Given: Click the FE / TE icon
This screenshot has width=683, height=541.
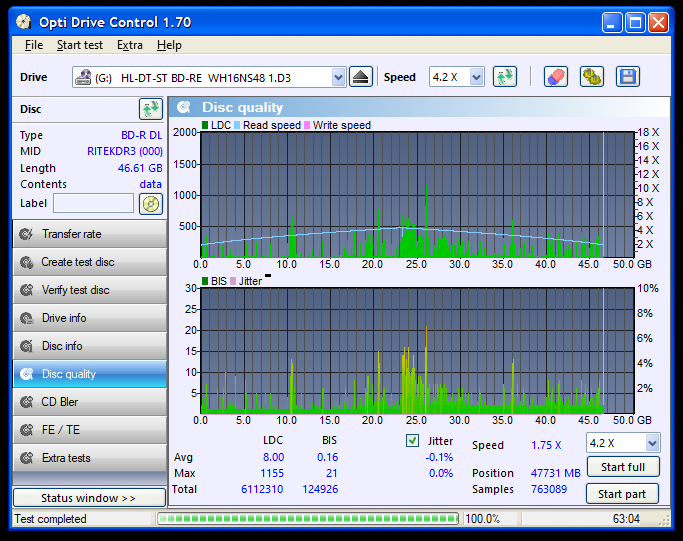Looking at the screenshot, I should pyautogui.click(x=27, y=430).
